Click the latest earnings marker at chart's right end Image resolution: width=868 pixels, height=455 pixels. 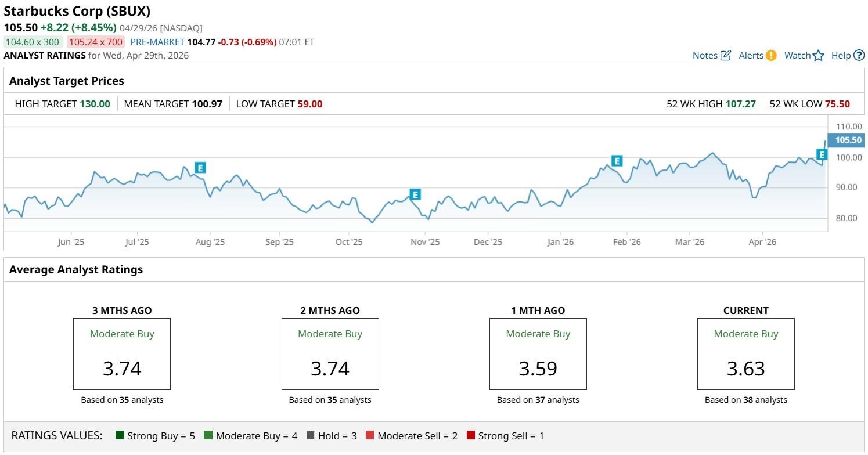pyautogui.click(x=822, y=154)
